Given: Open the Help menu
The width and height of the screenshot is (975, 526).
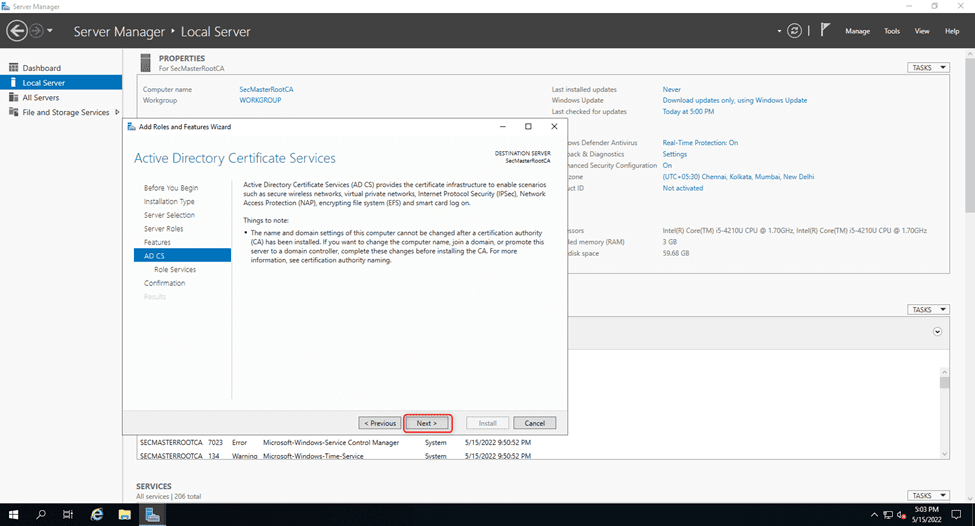Looking at the screenshot, I should tap(951, 31).
